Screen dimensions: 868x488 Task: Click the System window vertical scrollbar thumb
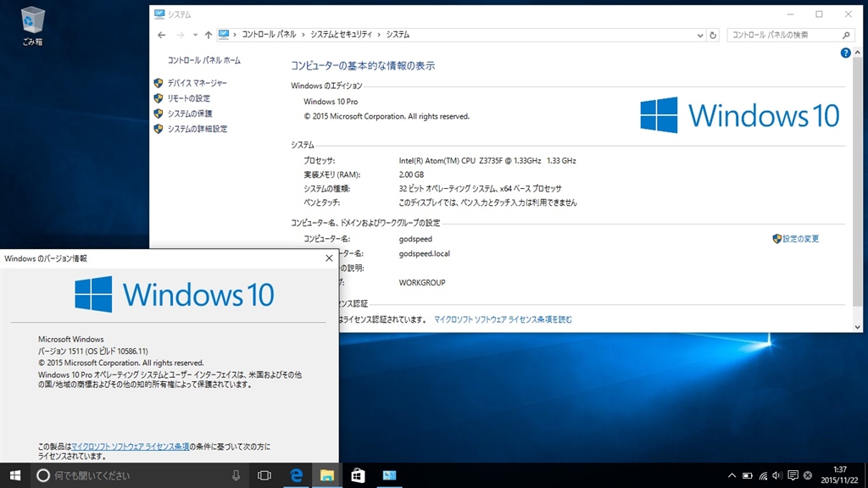click(858, 181)
